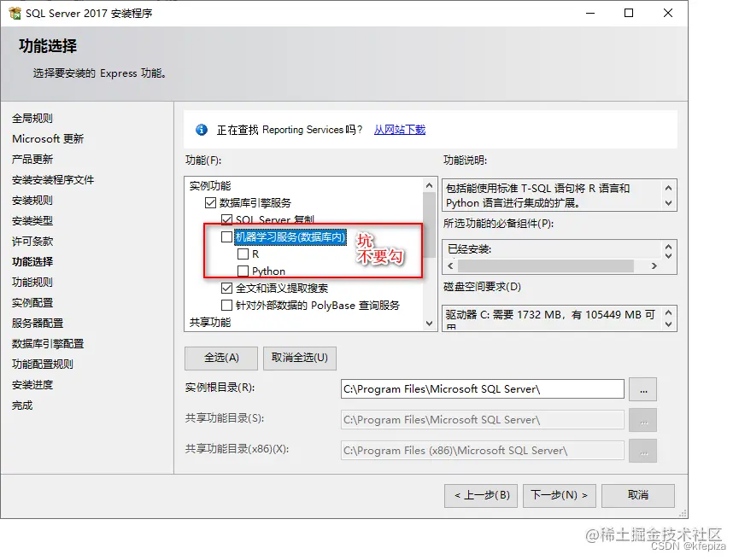Uncheck the SQL Server 复制 checkbox

click(x=226, y=219)
